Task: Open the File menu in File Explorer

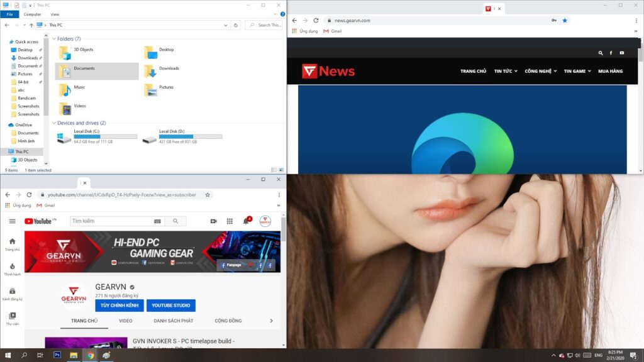Action: pyautogui.click(x=9, y=14)
